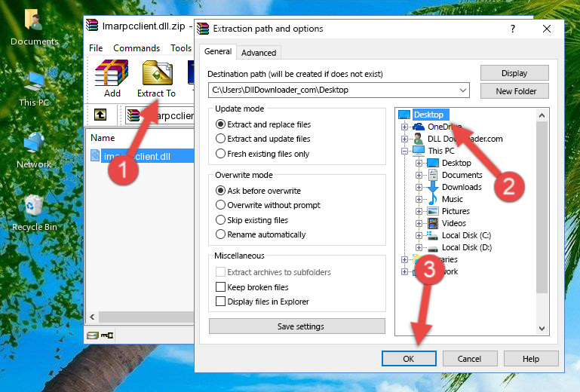The height and width of the screenshot is (392, 580).
Task: Click the folder tree scroll down arrow
Action: point(542,329)
